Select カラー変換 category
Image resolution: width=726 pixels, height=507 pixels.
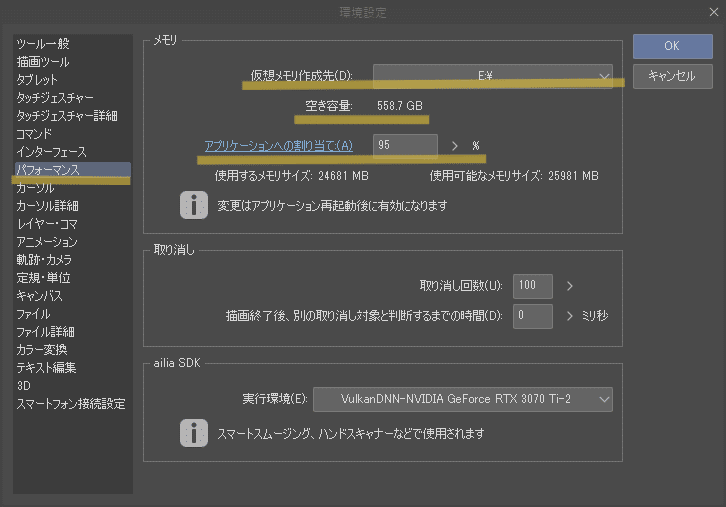[42, 350]
